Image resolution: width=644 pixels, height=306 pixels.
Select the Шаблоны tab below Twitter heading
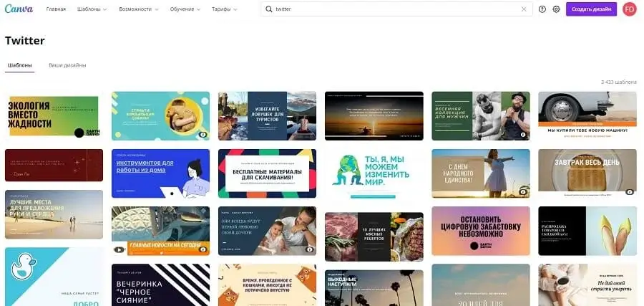(19, 65)
